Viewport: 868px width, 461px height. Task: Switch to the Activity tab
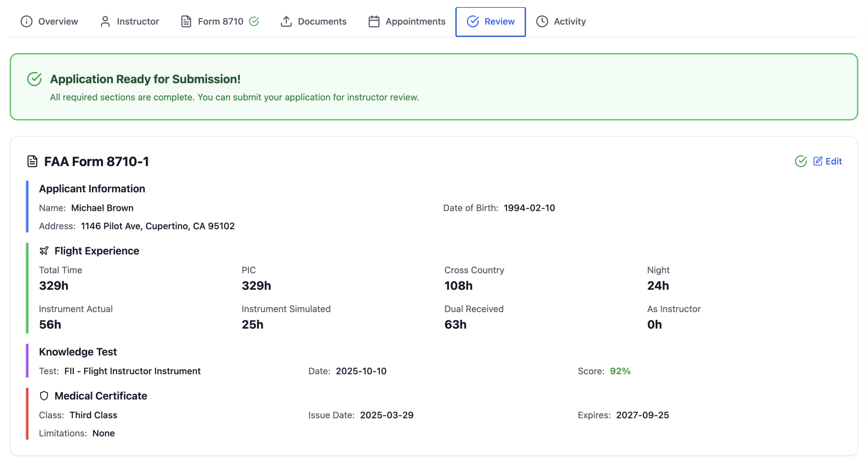(x=561, y=21)
